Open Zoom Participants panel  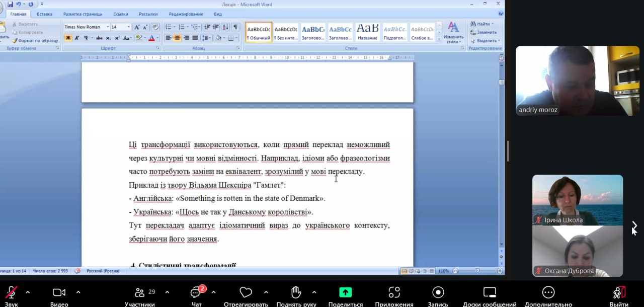(139, 292)
